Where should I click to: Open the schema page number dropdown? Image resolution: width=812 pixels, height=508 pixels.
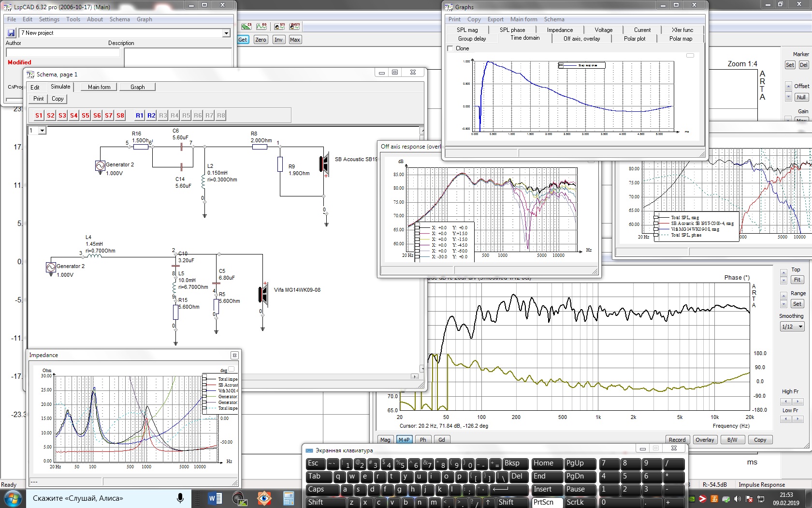pyautogui.click(x=42, y=131)
